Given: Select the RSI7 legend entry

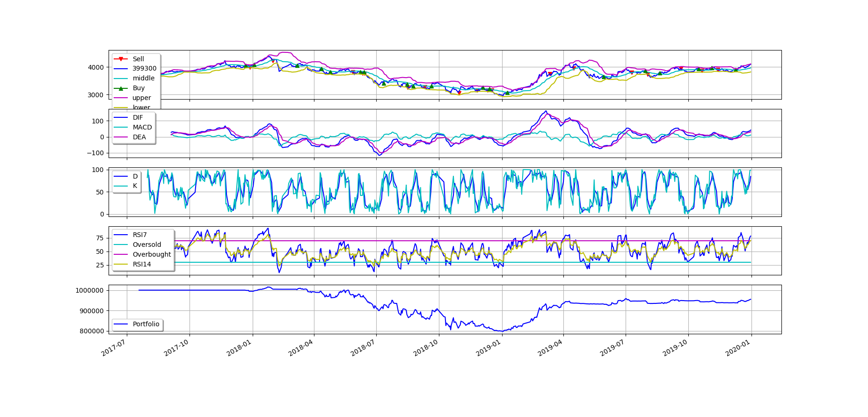Looking at the screenshot, I should pyautogui.click(x=130, y=235).
